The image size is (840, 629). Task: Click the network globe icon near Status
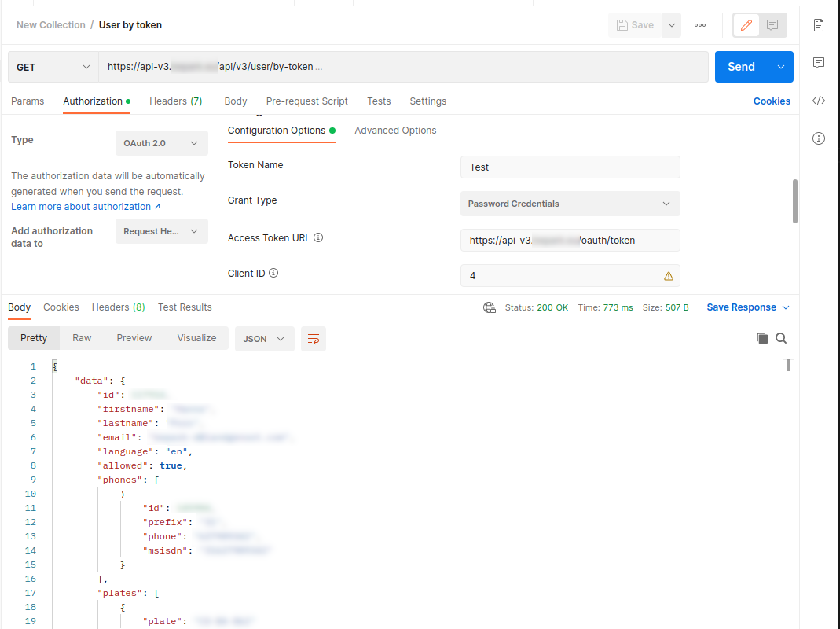click(x=490, y=307)
